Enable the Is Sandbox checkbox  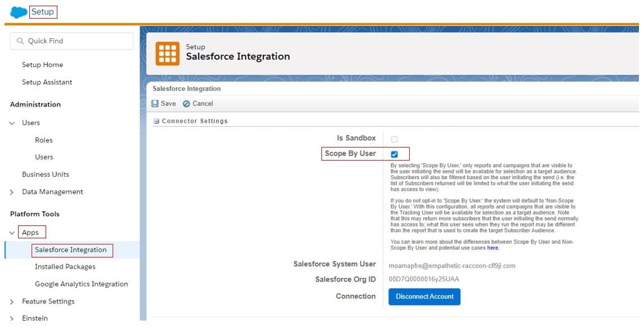tap(394, 139)
